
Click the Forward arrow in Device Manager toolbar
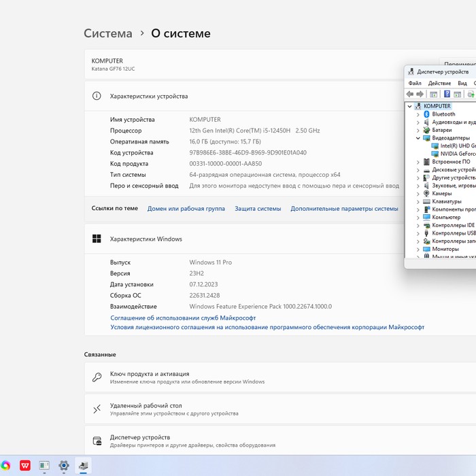pos(420,94)
